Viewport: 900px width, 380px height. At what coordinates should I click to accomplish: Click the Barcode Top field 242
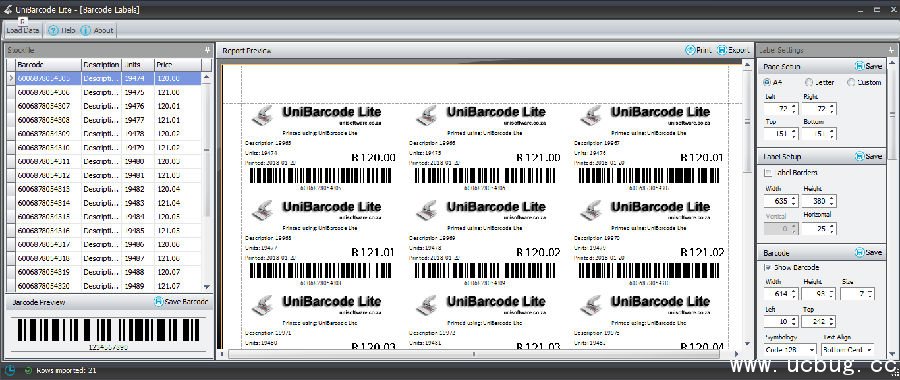[x=818, y=321]
